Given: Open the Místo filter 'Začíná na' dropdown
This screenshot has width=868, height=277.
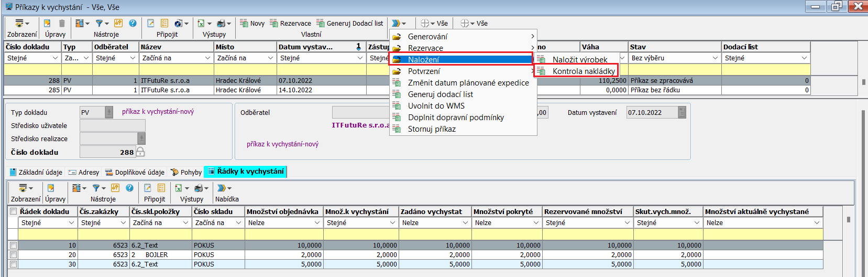Looking at the screenshot, I should (x=270, y=58).
